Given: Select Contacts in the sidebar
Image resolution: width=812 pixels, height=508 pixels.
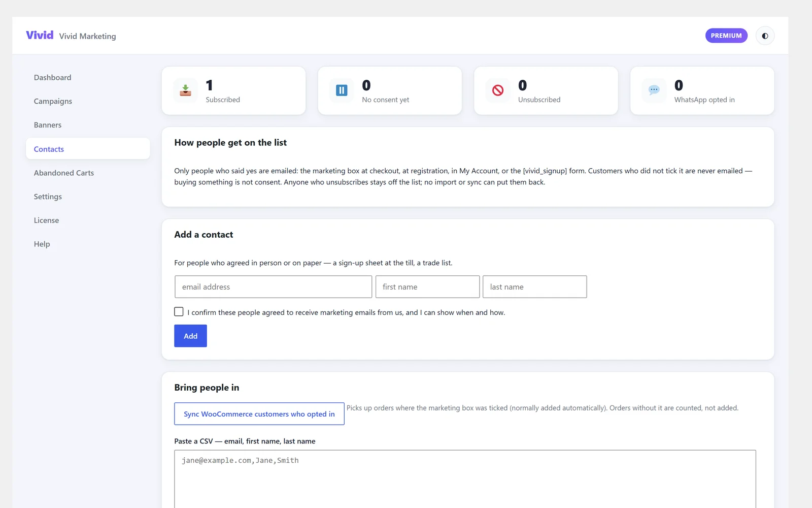Looking at the screenshot, I should [88, 149].
